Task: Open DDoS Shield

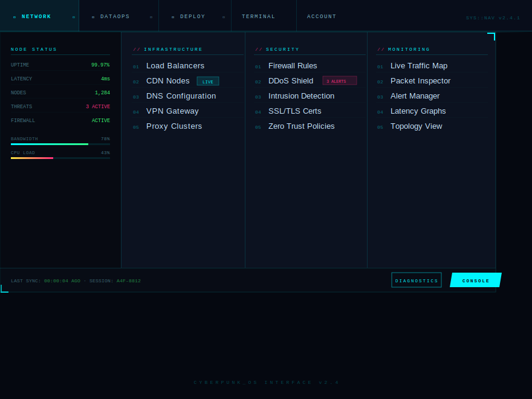Action: coord(310,81)
